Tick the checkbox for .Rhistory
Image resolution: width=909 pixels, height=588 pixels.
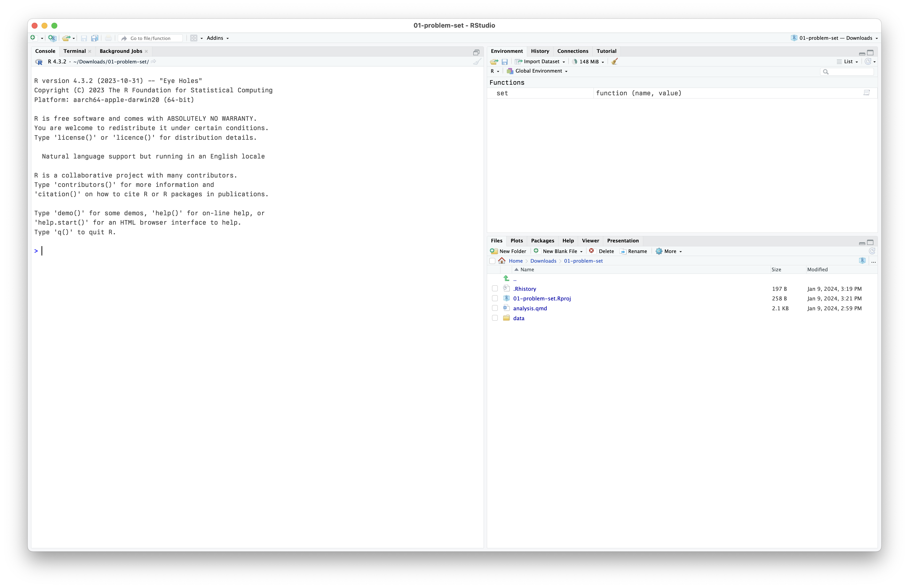coord(495,289)
